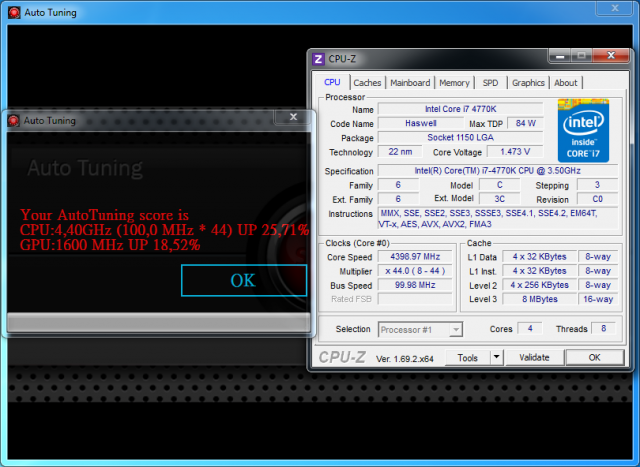Viewport: 640px width, 467px height.
Task: Click the CPU 4,40GHz score line
Action: pos(164,230)
